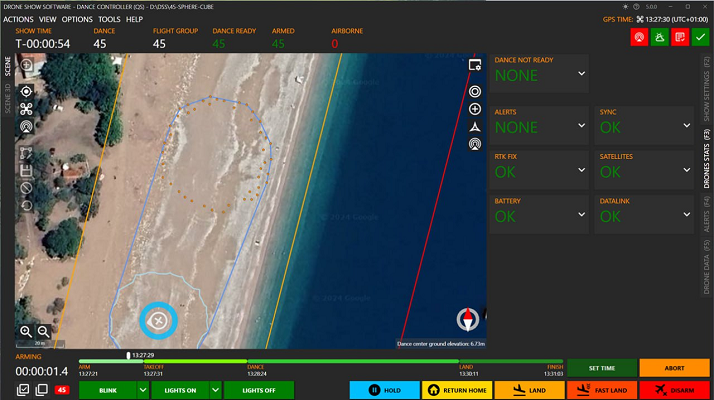Open the Tools menu
Viewport: 714px width, 400px height.
click(x=109, y=19)
